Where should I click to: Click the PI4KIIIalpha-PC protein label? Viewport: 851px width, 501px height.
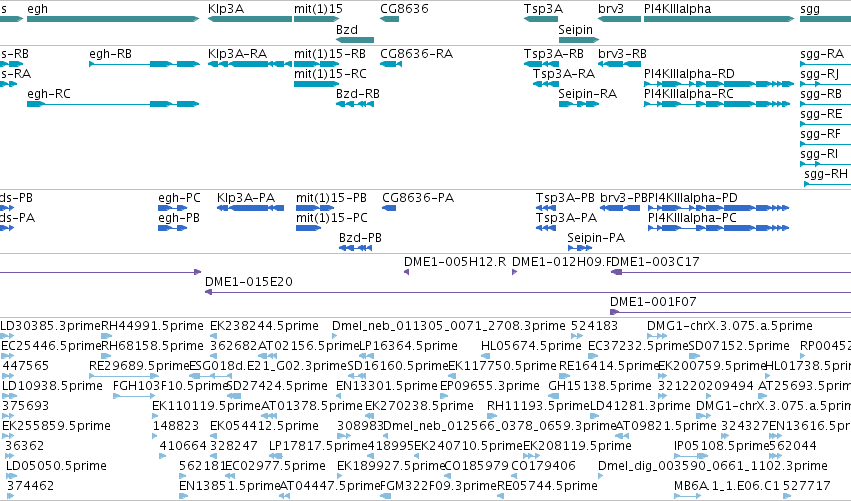(x=693, y=218)
